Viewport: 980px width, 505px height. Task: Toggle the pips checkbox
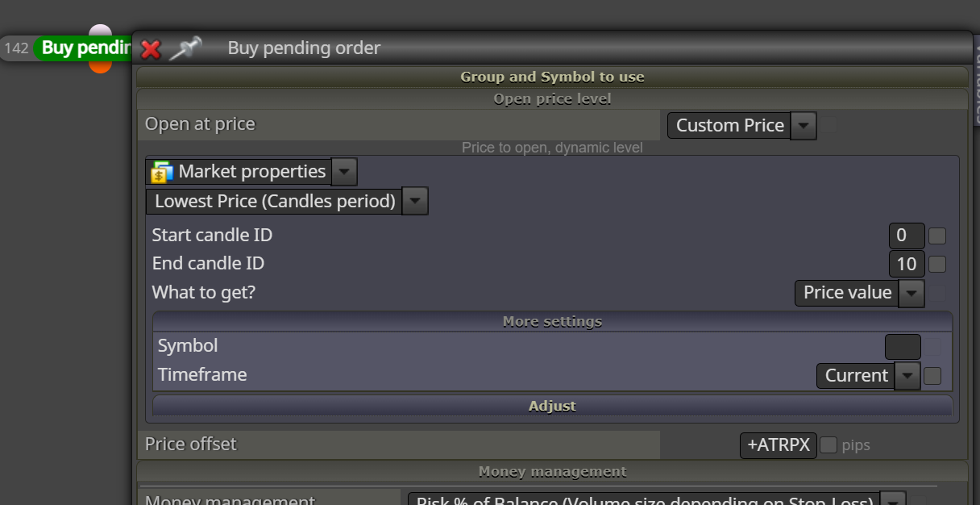[x=828, y=444]
